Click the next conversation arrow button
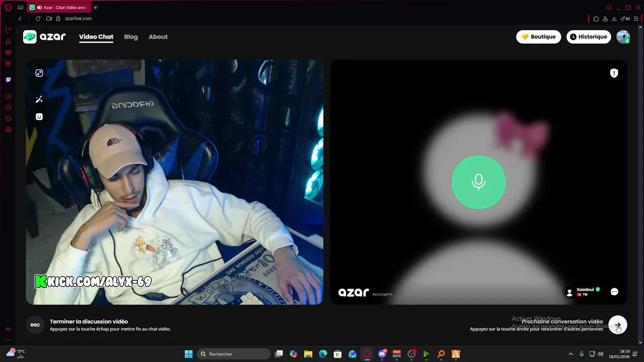 click(x=617, y=325)
